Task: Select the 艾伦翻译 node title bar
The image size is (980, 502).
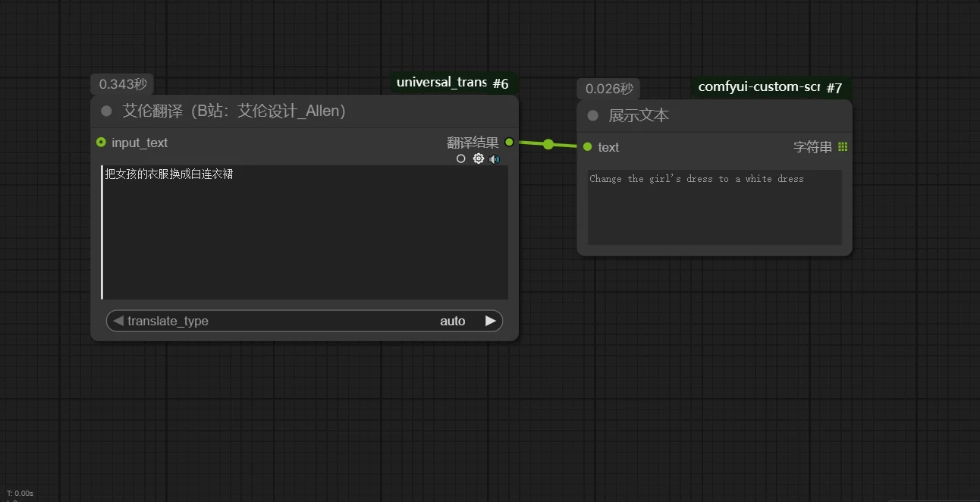Action: click(303, 111)
